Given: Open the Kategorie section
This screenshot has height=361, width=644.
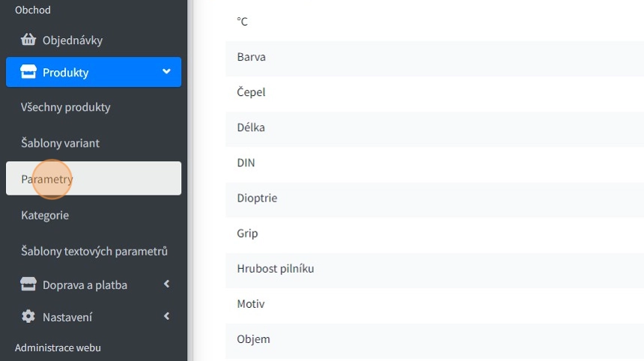Looking at the screenshot, I should click(x=45, y=215).
